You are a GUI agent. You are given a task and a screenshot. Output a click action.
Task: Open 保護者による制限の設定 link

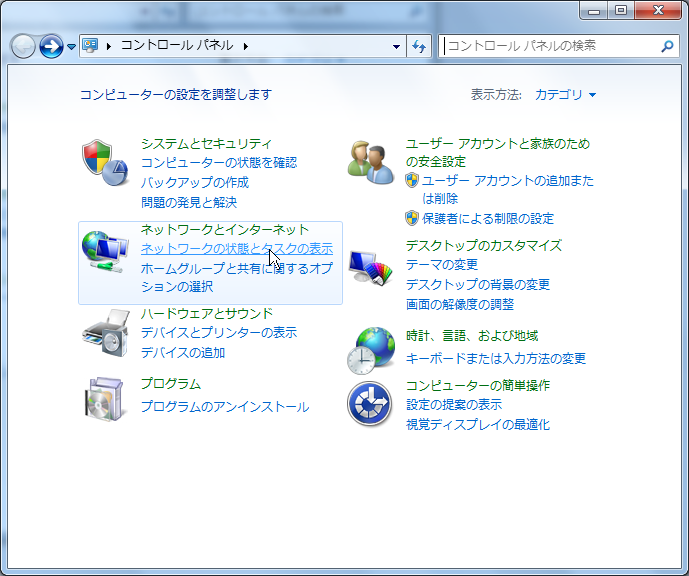click(x=488, y=218)
